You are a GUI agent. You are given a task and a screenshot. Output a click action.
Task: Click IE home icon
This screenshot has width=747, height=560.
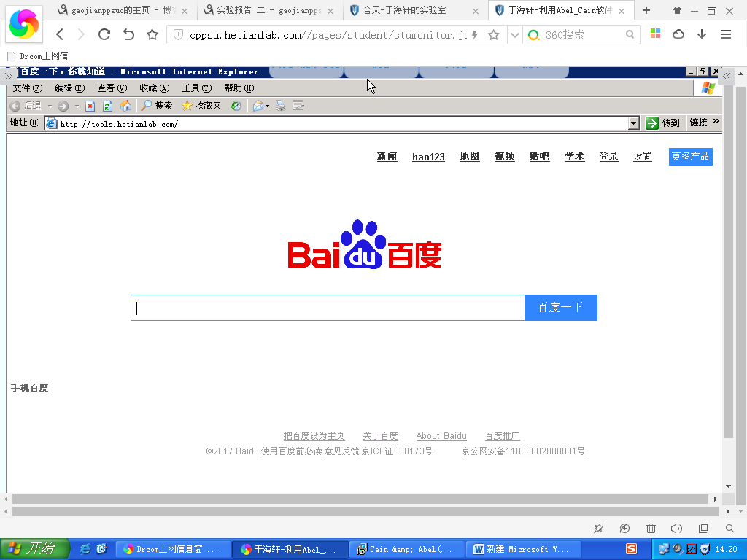pyautogui.click(x=125, y=106)
